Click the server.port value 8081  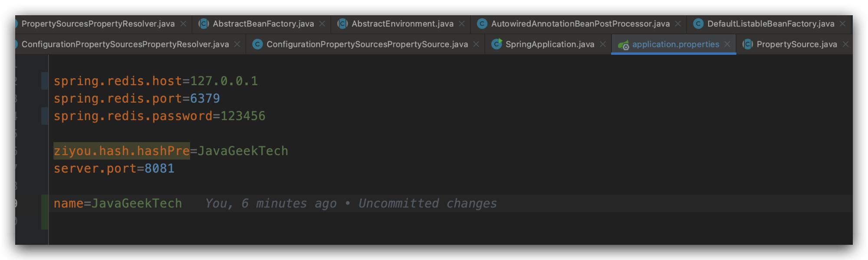[x=159, y=168]
